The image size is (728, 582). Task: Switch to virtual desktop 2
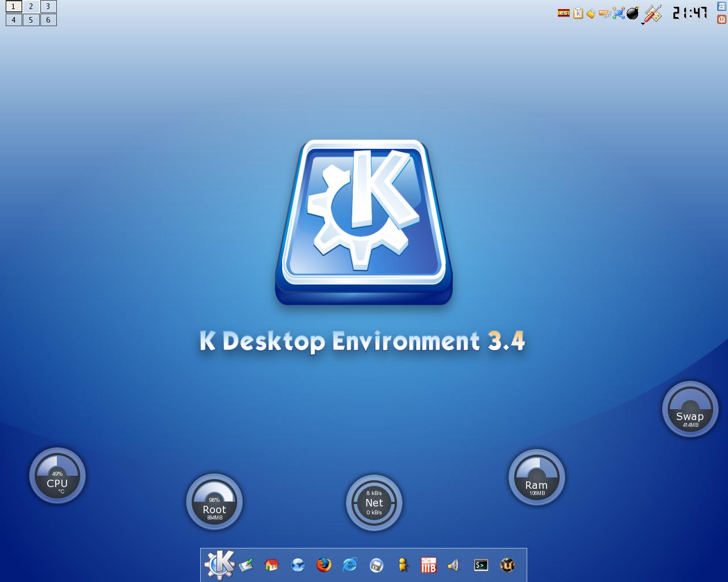coord(31,7)
